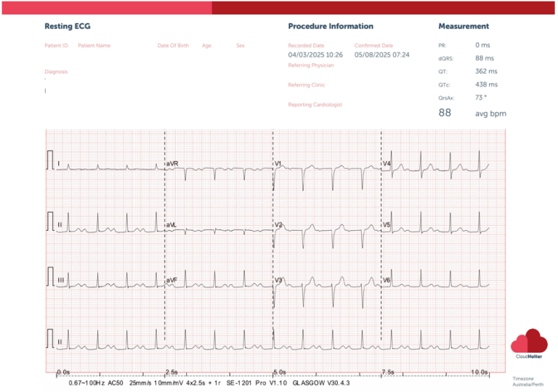This screenshot has width=558, height=392.
Task: Click the calibration pulse of the bottom rhythm strip
Action: click(50, 338)
